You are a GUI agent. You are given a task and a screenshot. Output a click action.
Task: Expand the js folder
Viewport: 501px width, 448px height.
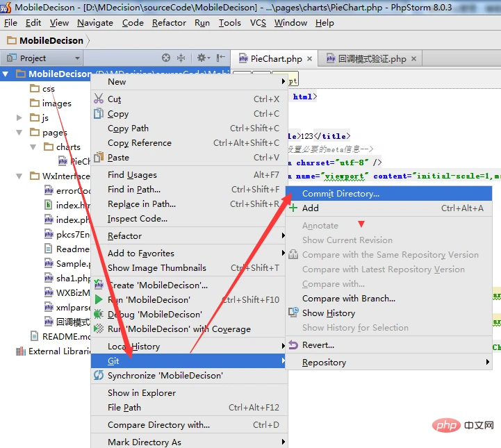19,118
